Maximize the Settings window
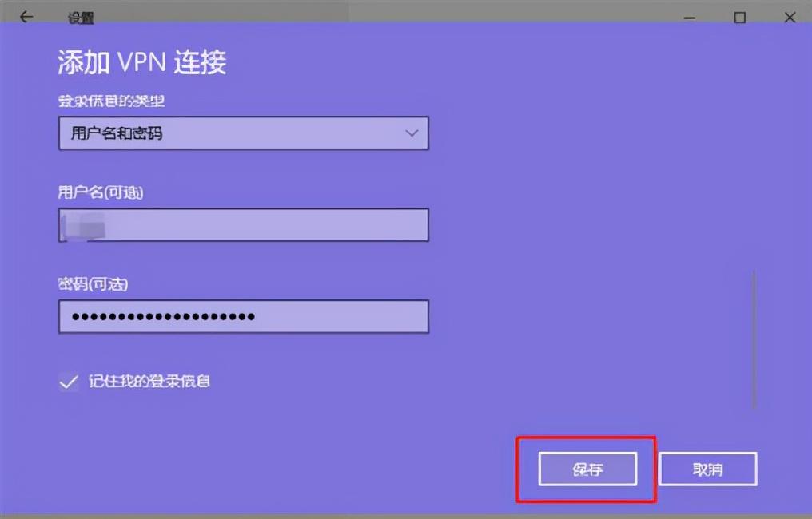Screen dimensions: 812x519 tap(739, 18)
